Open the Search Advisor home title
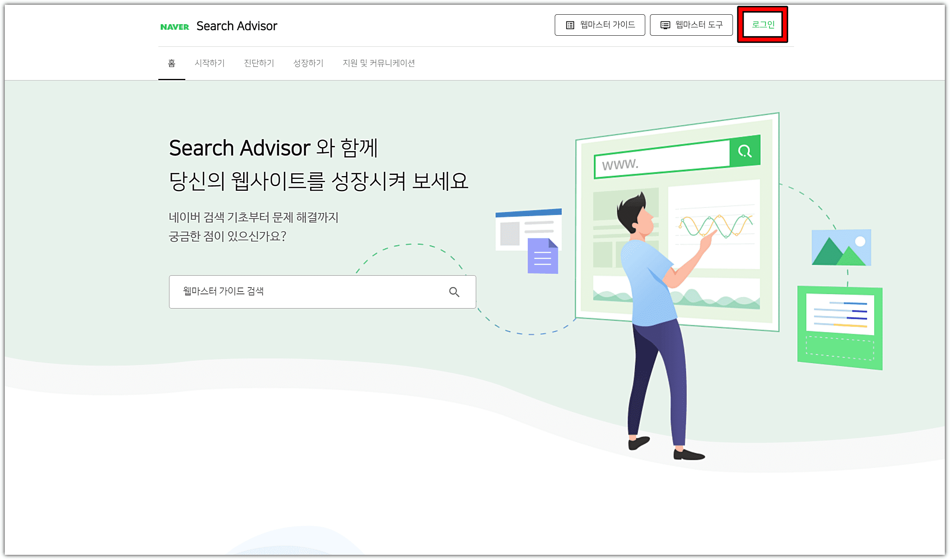Screen dimensions: 950x560 [x=237, y=26]
